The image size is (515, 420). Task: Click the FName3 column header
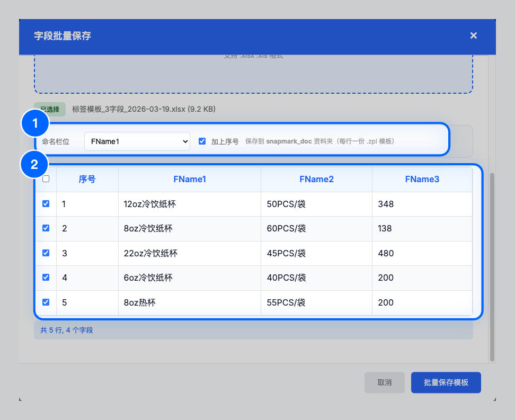422,180
